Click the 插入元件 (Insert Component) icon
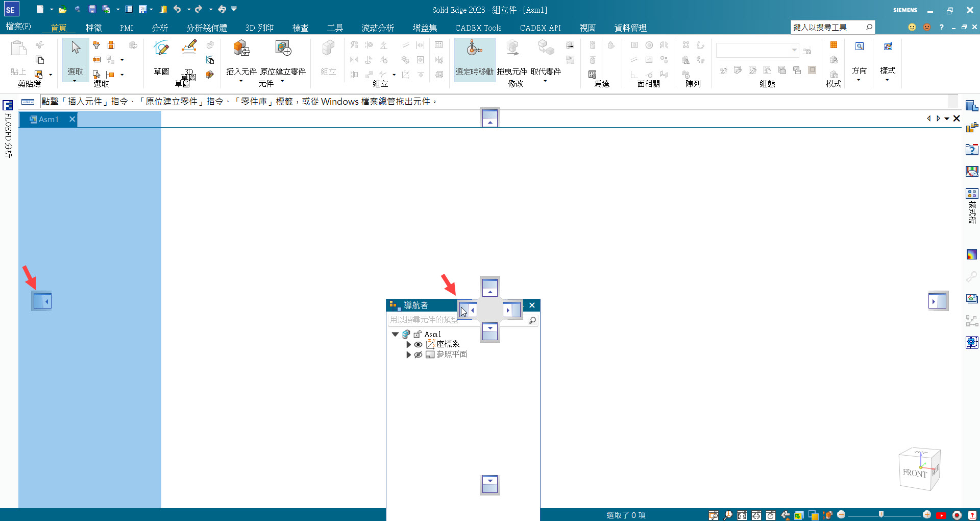Screen dimensions: 980x521 pos(241,49)
